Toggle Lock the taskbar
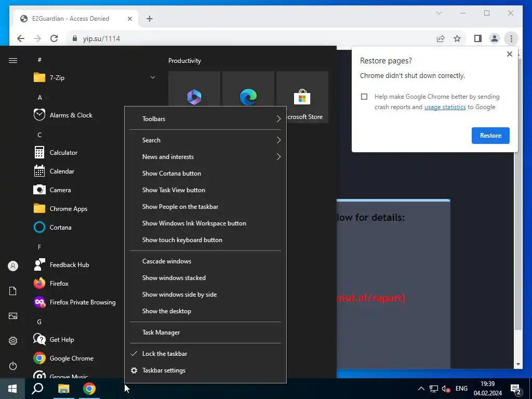 (205, 353)
